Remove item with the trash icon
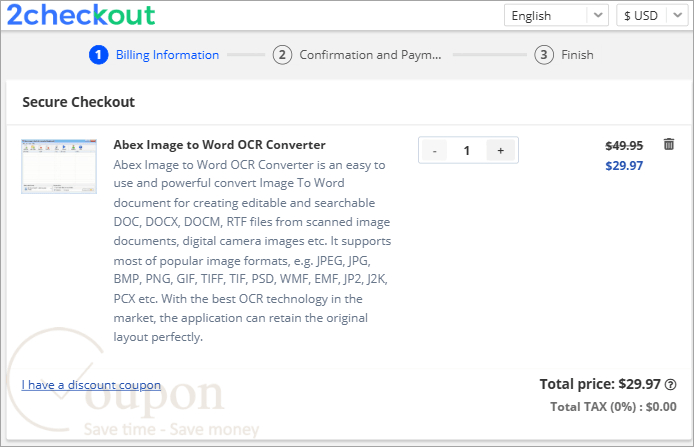The width and height of the screenshot is (694, 447). click(669, 144)
